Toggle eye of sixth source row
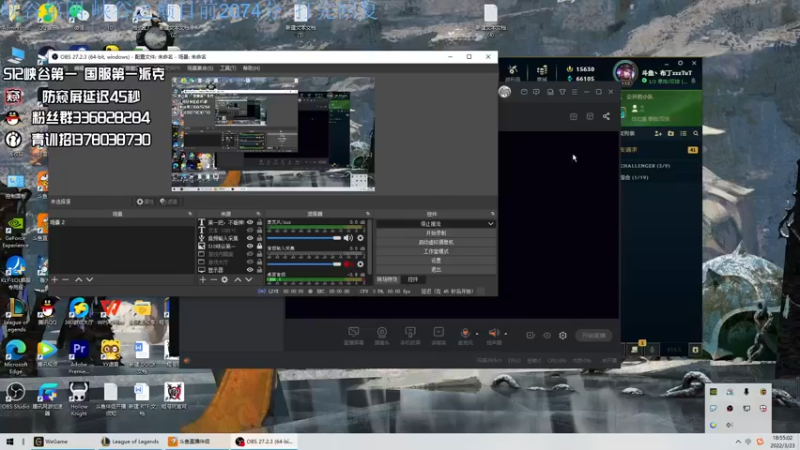The image size is (800, 450). tap(250, 262)
